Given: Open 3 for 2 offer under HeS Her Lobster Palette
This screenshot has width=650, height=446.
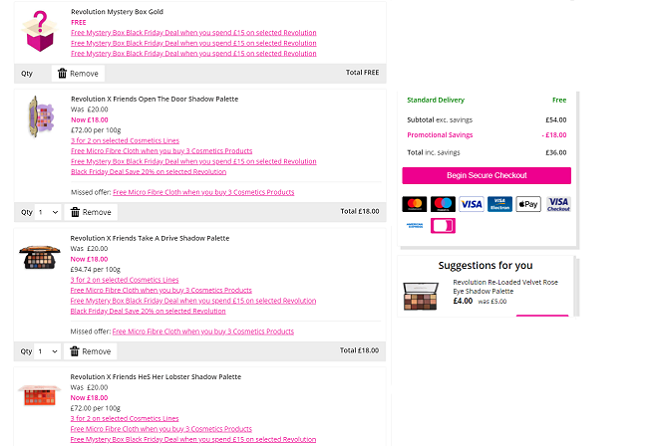Looking at the screenshot, I should (x=124, y=418).
